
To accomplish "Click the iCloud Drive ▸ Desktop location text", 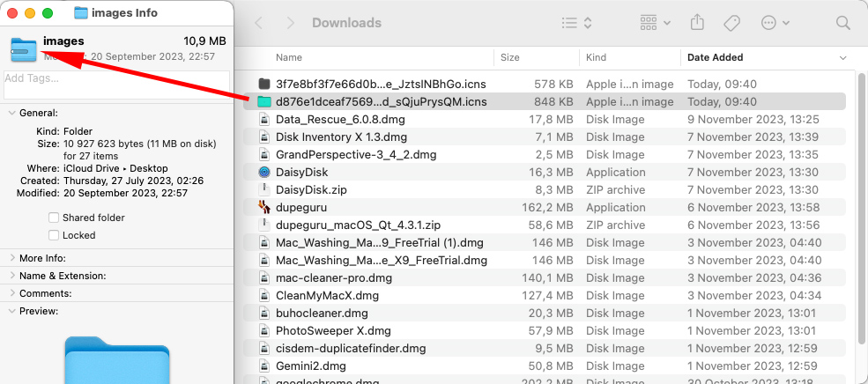I will coord(115,168).
